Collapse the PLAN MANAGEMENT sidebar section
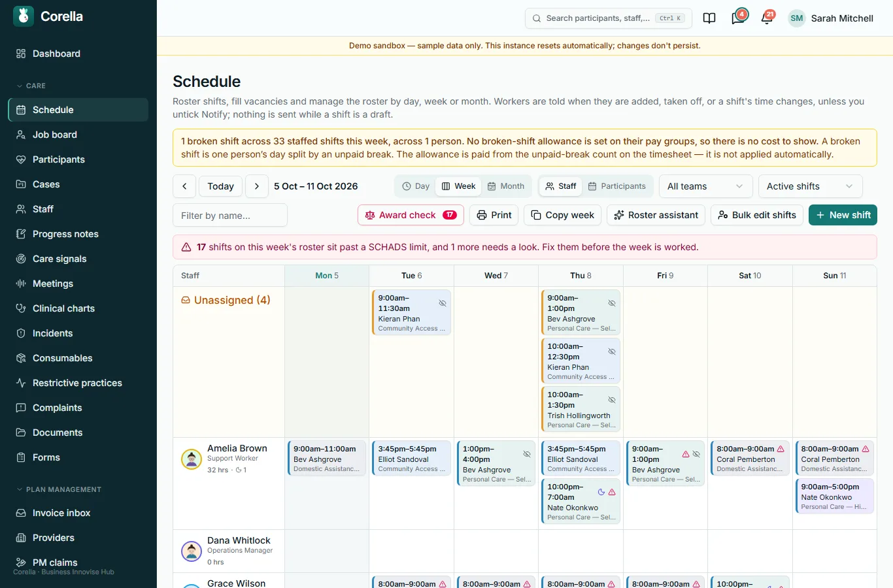The width and height of the screenshot is (893, 588). click(x=59, y=489)
